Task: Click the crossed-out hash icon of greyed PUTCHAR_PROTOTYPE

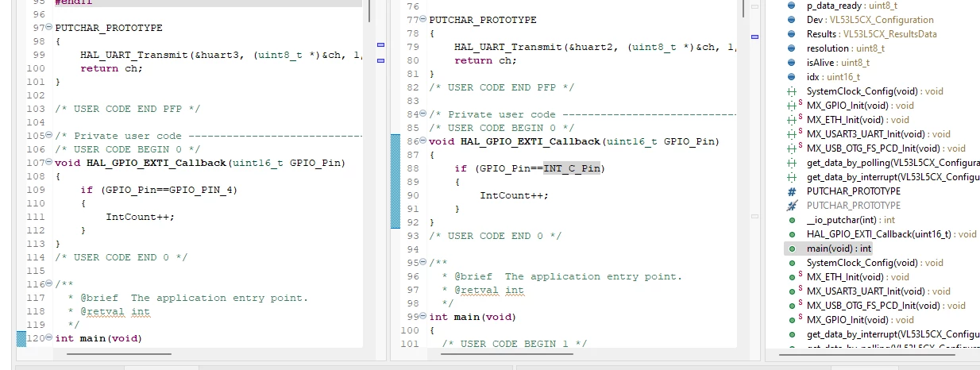Action: click(x=791, y=206)
